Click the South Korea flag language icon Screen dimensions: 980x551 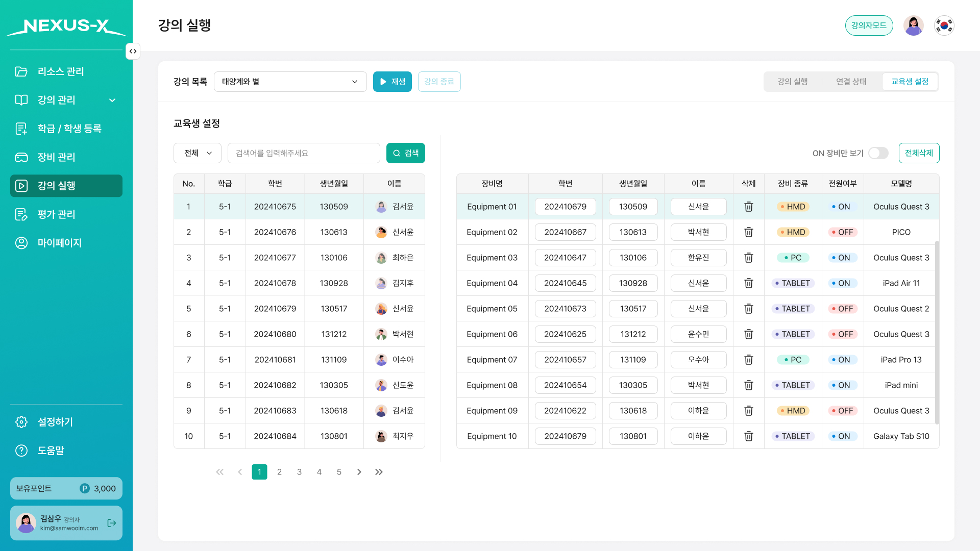pos(944,26)
